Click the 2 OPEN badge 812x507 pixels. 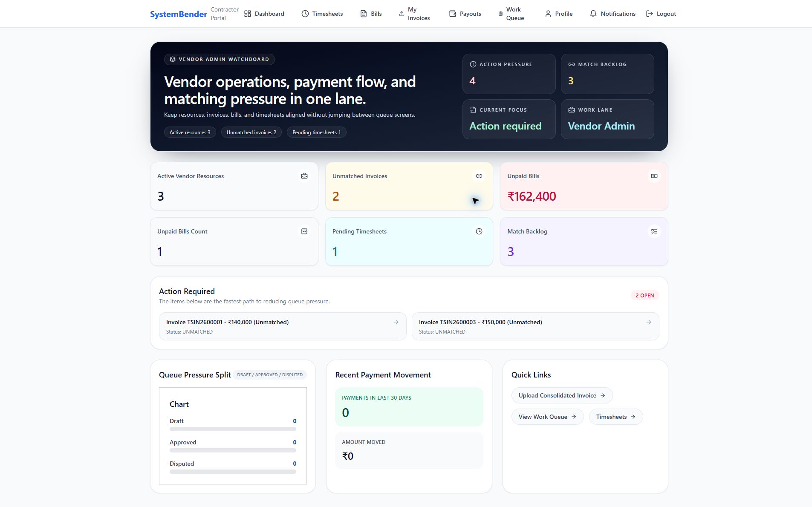(645, 295)
